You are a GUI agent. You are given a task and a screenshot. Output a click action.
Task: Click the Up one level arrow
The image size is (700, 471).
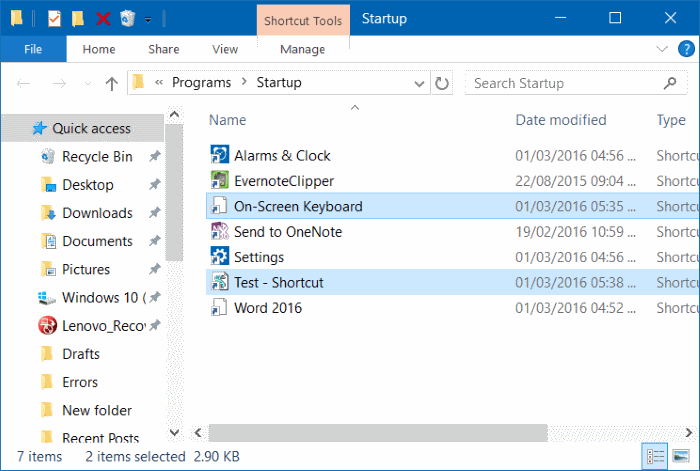[112, 83]
